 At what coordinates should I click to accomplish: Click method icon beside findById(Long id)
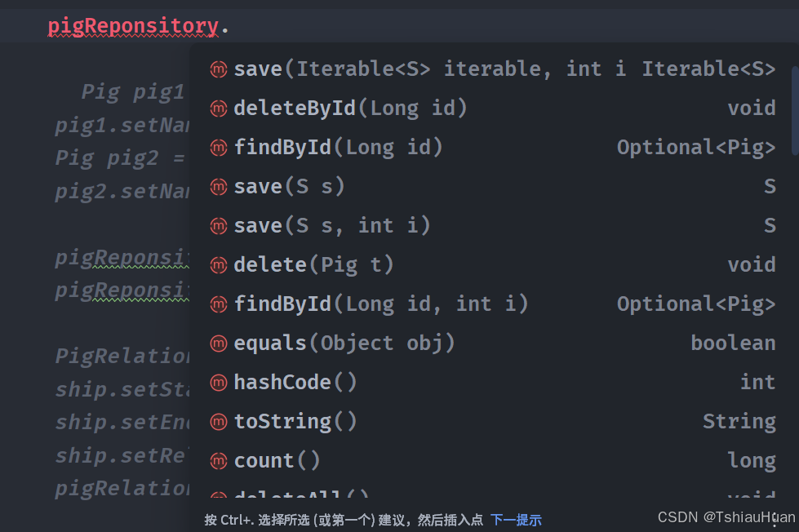tap(219, 147)
